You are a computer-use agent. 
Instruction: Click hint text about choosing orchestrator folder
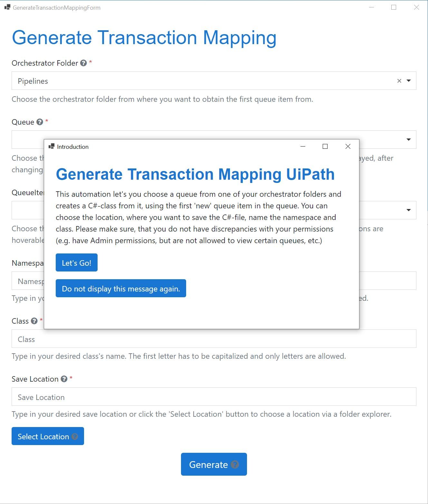point(162,99)
